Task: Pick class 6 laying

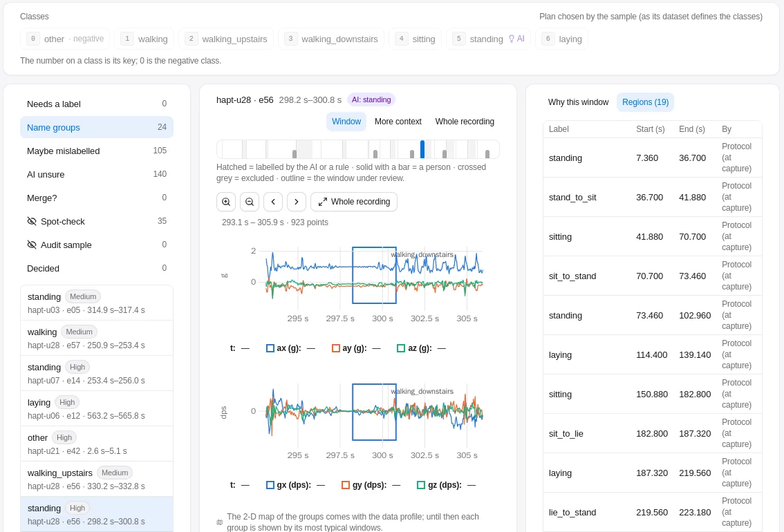Action: click(x=561, y=39)
